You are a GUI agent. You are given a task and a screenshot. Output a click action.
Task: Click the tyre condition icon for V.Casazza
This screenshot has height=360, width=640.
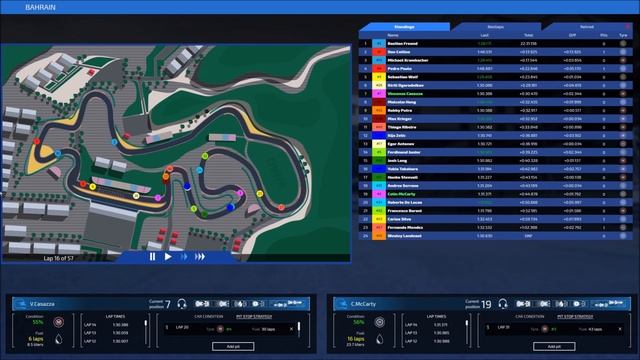point(59,322)
